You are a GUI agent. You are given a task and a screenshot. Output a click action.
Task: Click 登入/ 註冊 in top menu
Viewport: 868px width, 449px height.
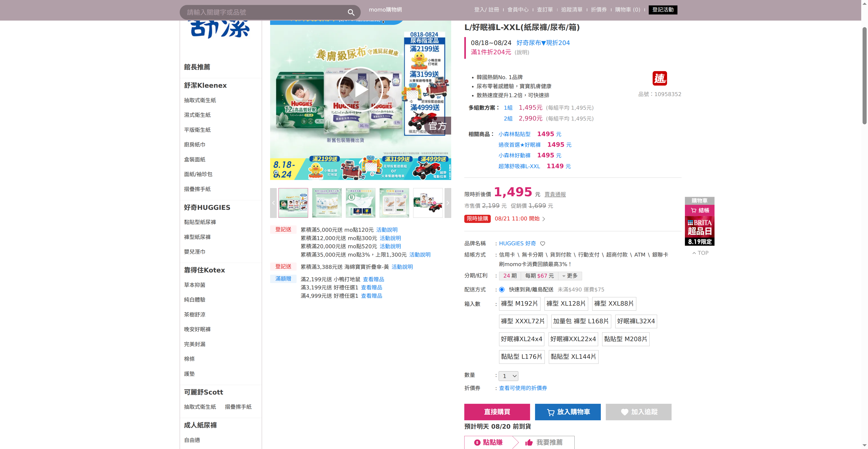tap(487, 10)
